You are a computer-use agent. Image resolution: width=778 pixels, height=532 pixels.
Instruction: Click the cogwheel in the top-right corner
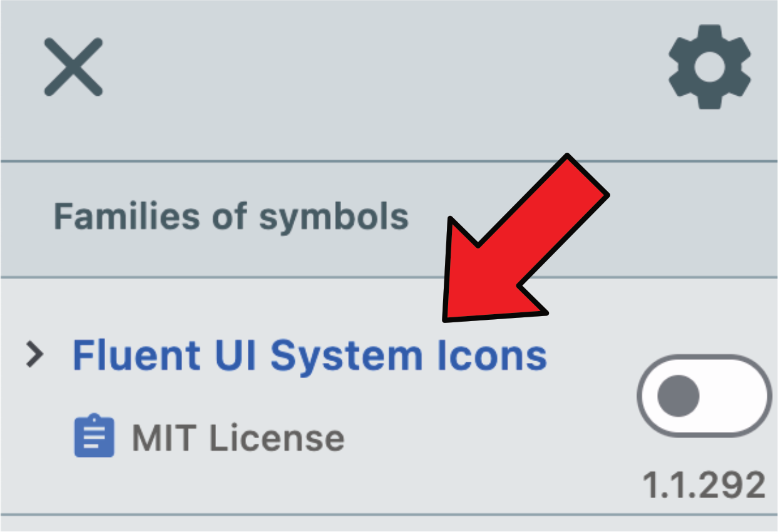point(710,66)
